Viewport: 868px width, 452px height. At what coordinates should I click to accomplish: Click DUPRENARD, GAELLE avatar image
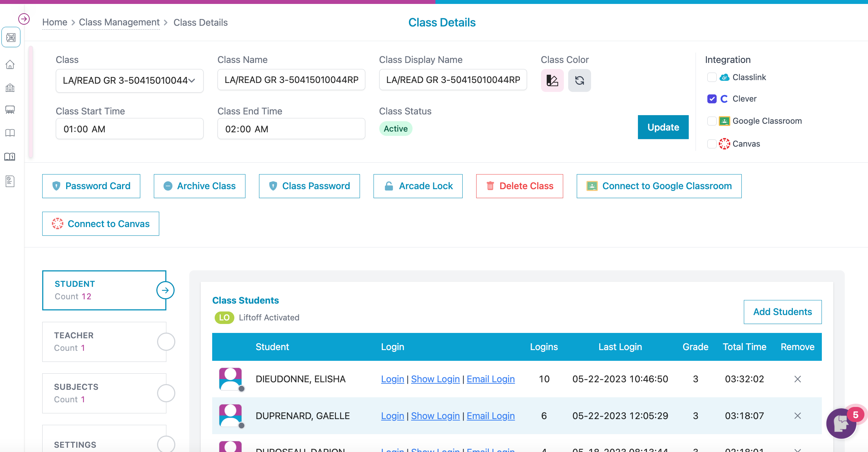[x=230, y=416]
